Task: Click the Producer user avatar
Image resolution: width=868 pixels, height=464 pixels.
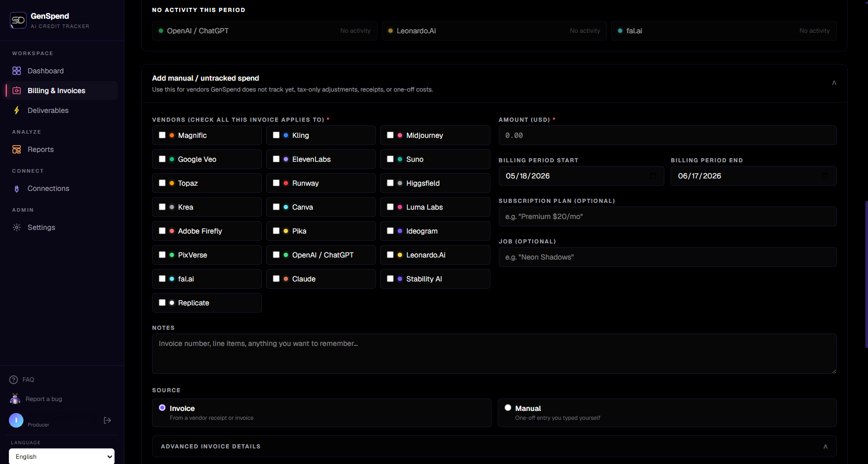Action: click(x=16, y=420)
